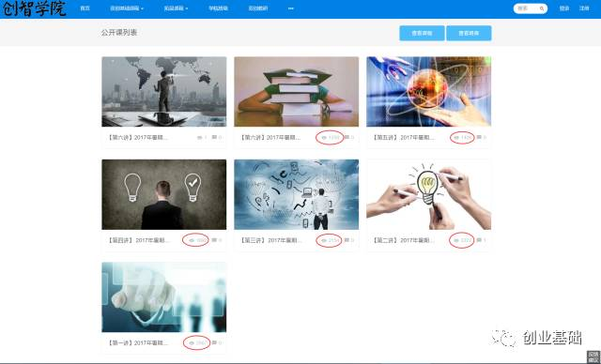Click the second light-blue button beside 公开课列表
This screenshot has width=601, height=364.
(x=469, y=33)
